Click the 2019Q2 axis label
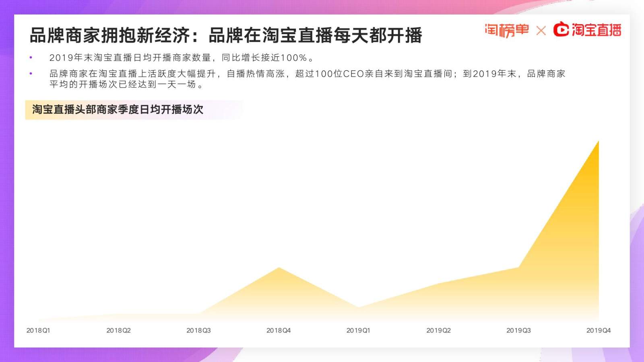The height and width of the screenshot is (362, 644). click(438, 330)
